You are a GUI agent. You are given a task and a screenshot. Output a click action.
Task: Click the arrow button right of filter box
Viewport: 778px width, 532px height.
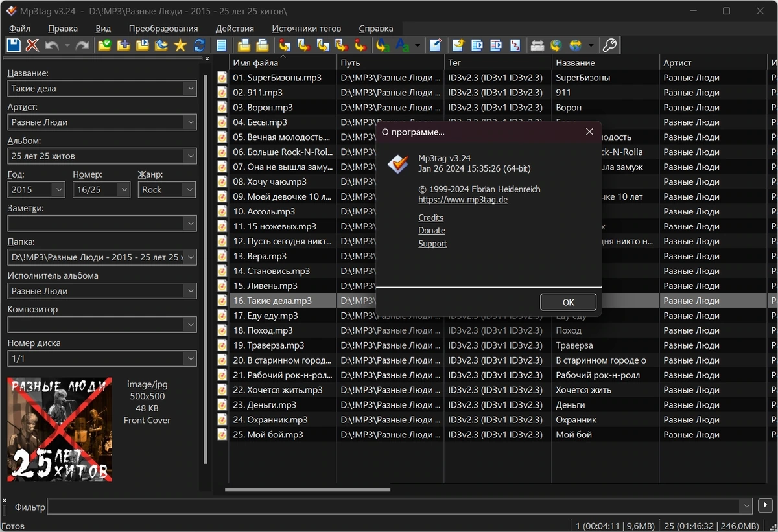click(x=765, y=506)
